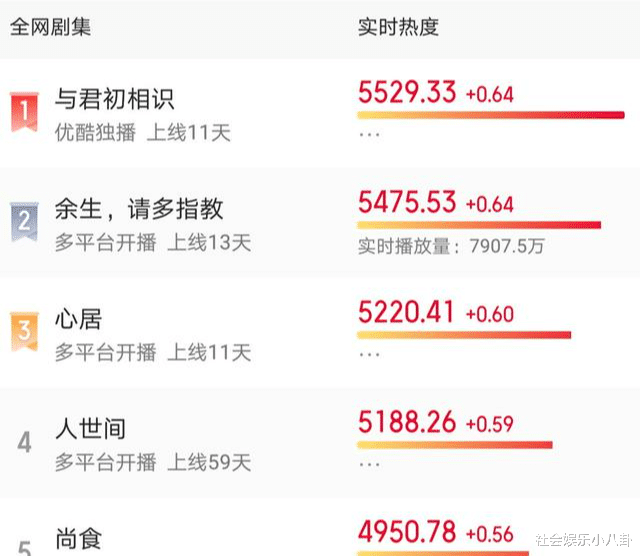Click the 5529.33 heat progress bar

click(491, 115)
